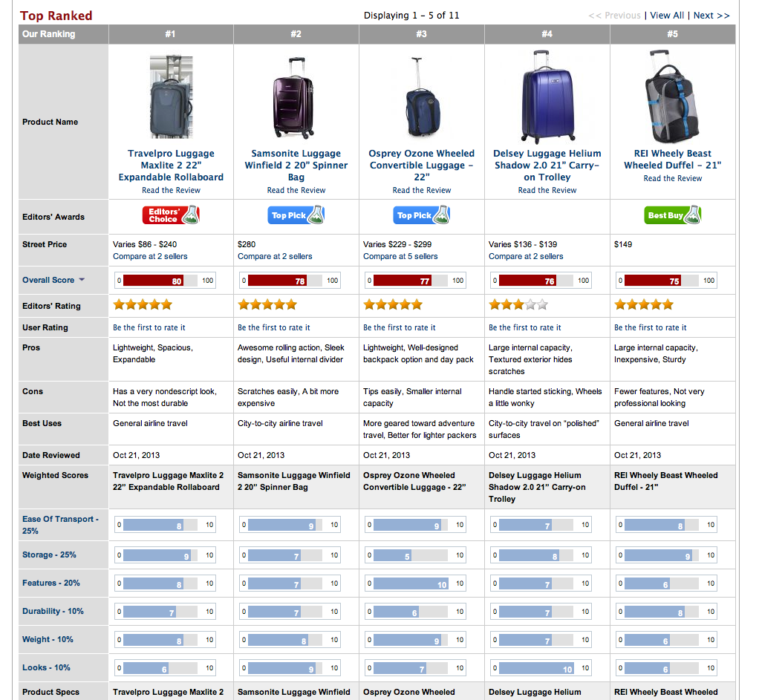Click the Samsonite Top Pick badge
759x700 pixels.
coord(296,215)
